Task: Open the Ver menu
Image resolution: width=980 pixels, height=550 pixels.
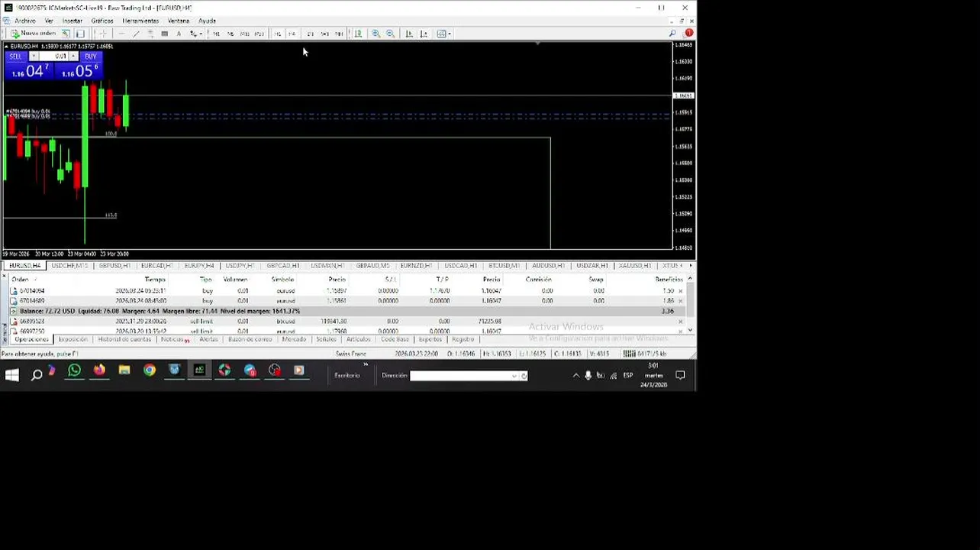Action: 49,21
